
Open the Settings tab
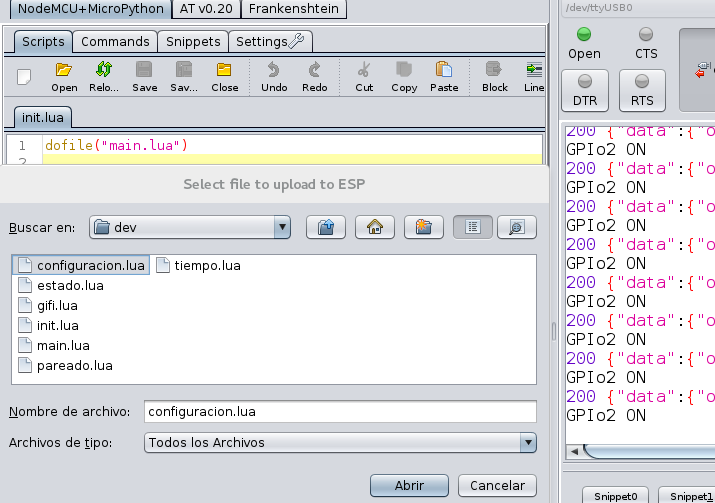click(x=270, y=41)
